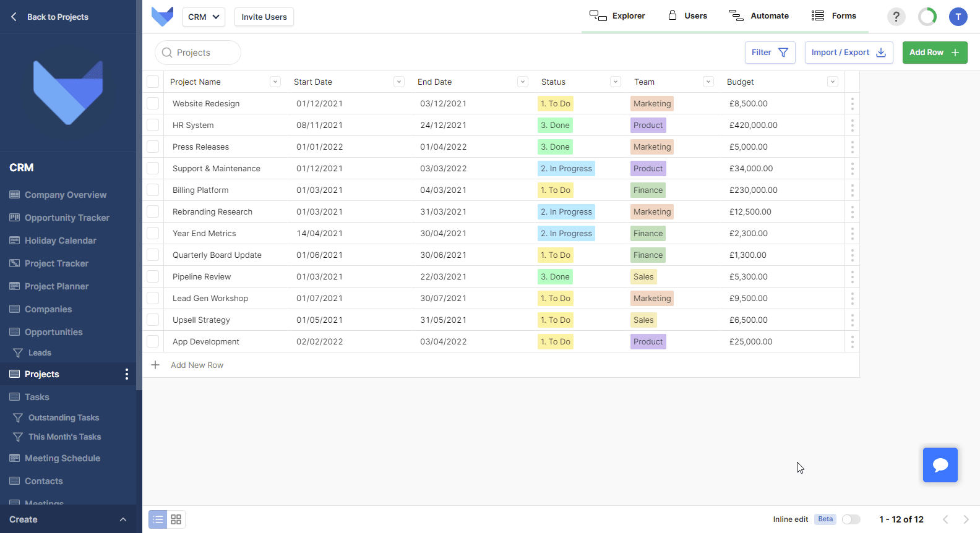Click Back to Projects link
980x533 pixels.
click(49, 17)
